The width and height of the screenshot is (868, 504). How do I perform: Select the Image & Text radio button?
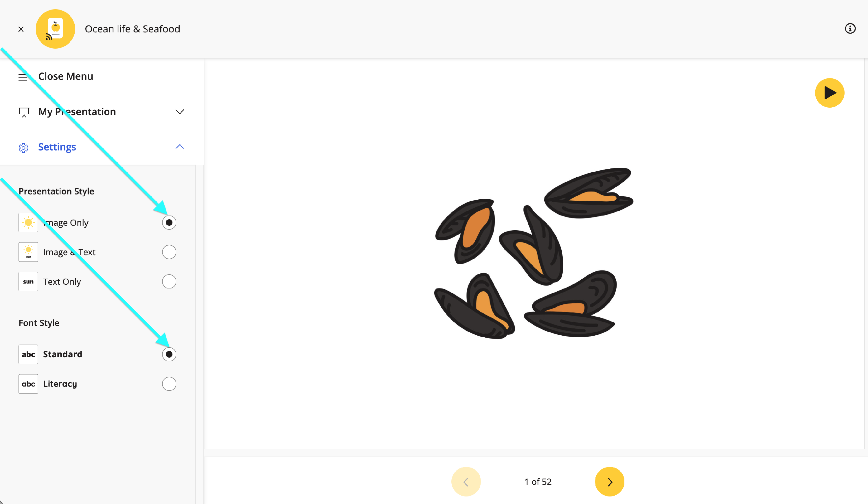click(169, 252)
